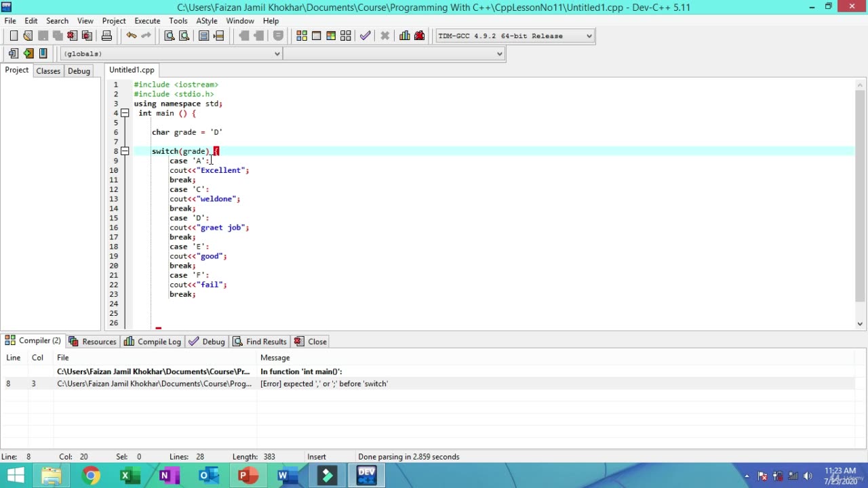Open the Compile Log bottom tab
Viewport: 868px width, 488px height.
coord(153,342)
